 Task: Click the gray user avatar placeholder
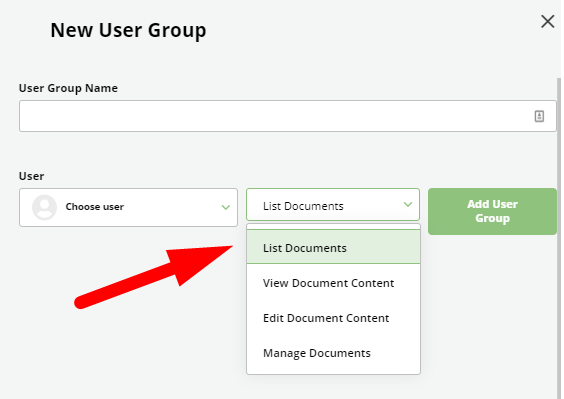(44, 207)
